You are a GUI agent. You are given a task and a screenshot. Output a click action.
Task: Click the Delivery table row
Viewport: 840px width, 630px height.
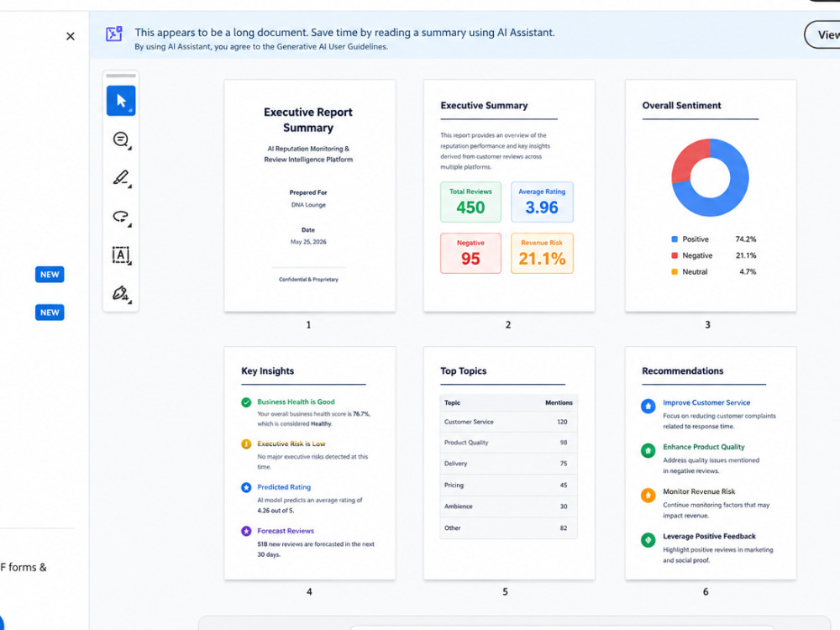pos(508,464)
